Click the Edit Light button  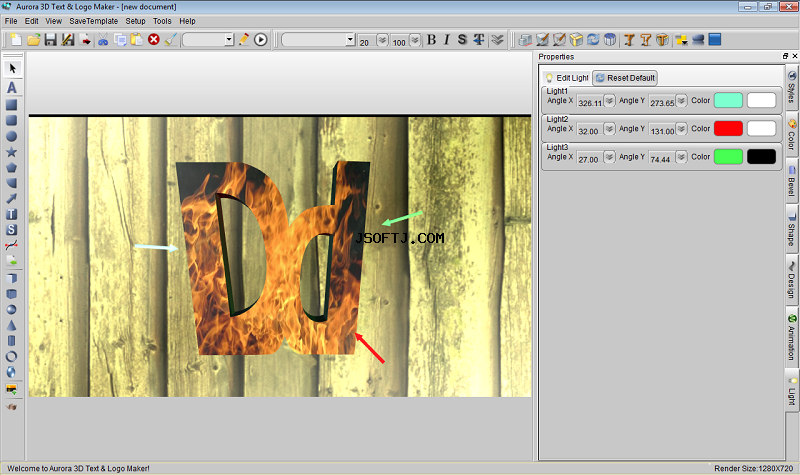pos(567,78)
